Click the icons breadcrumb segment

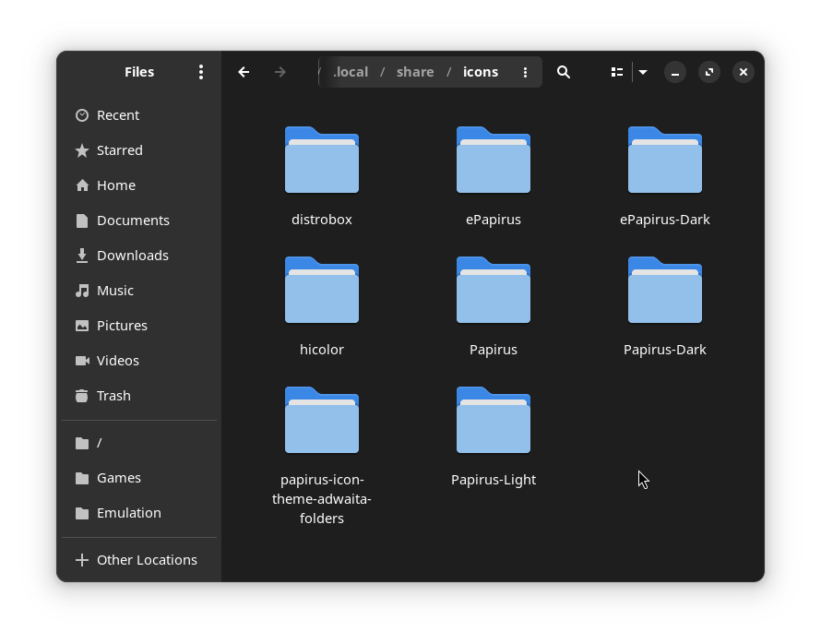[480, 72]
